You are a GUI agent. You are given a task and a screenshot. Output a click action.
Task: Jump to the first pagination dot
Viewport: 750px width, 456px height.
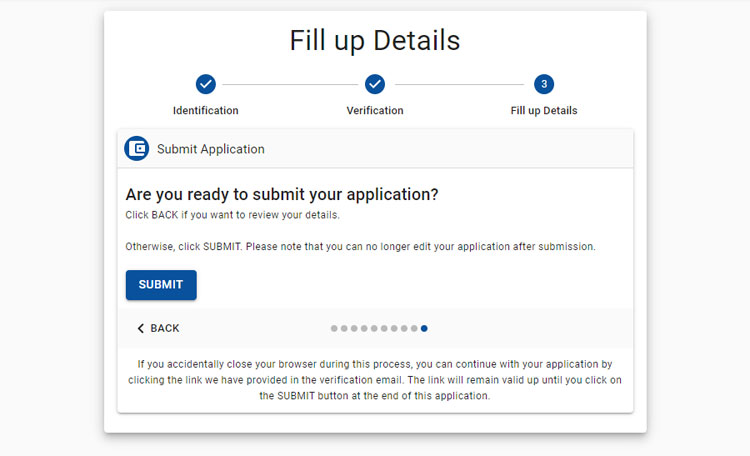[334, 328]
